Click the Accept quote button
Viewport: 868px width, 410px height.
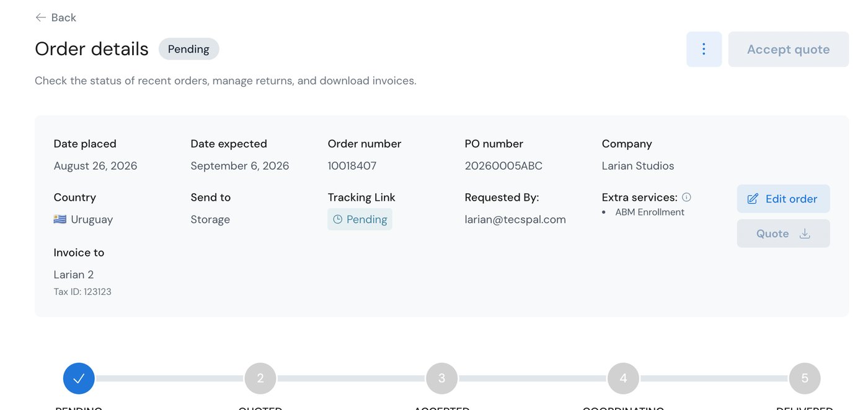[788, 49]
